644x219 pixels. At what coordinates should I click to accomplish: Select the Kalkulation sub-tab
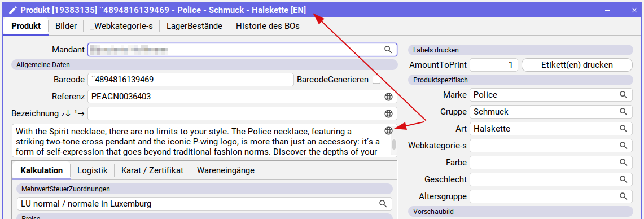(x=41, y=170)
